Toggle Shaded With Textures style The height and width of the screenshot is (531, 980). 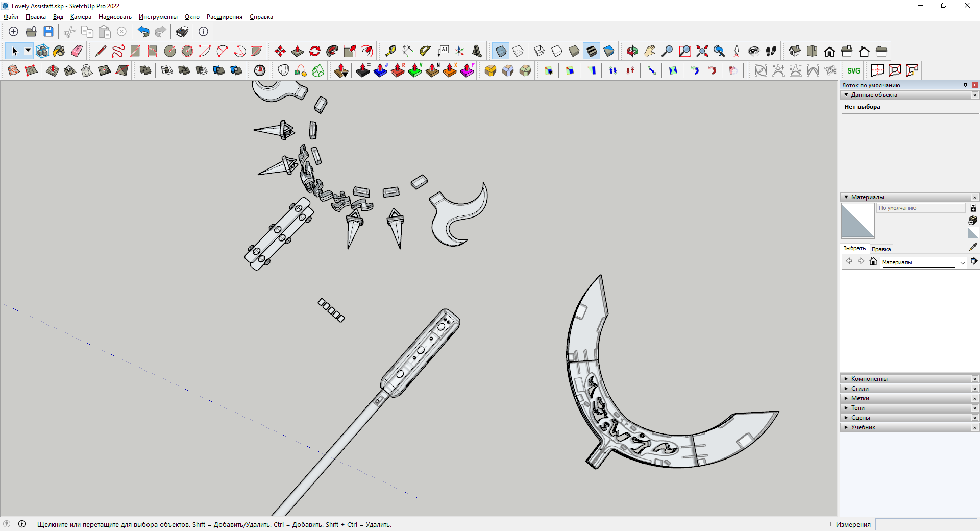click(591, 51)
